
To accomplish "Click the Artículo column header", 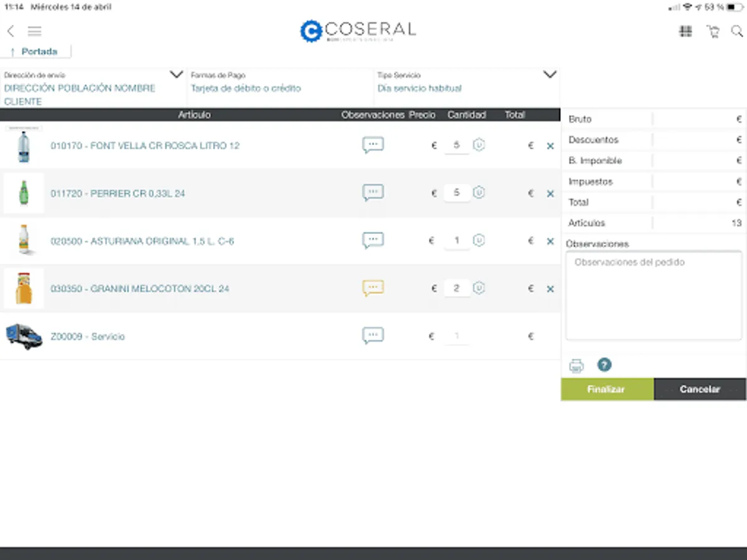I will 194,115.
